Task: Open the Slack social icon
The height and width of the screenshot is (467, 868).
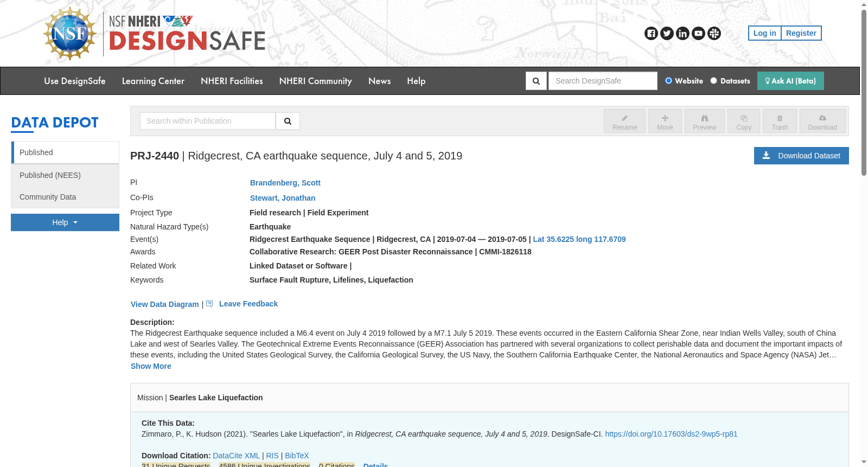Action: [x=714, y=34]
